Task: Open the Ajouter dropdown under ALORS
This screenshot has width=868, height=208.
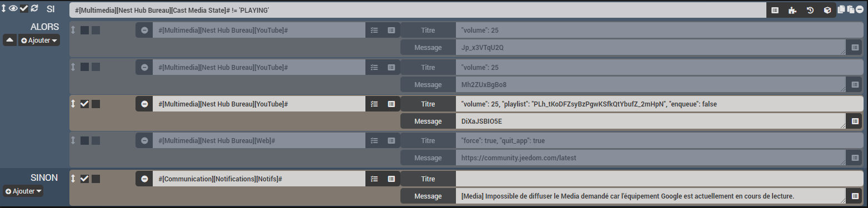Action: (39, 40)
